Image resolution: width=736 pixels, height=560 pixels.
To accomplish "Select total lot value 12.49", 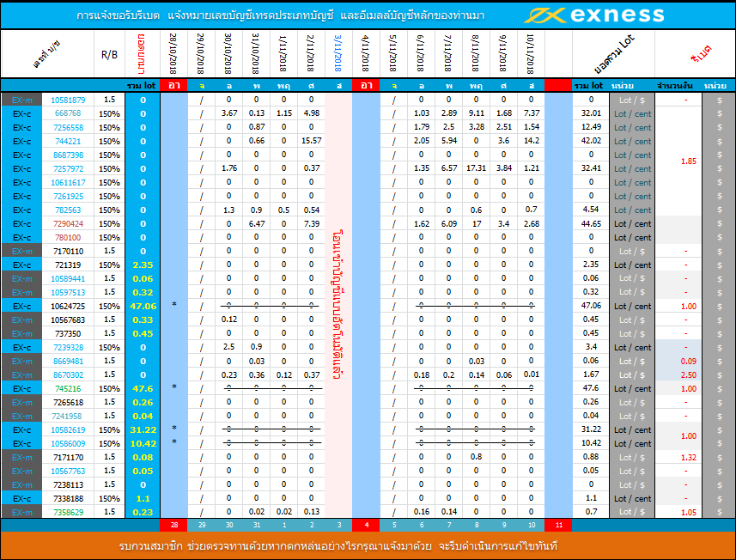I will 591,127.
